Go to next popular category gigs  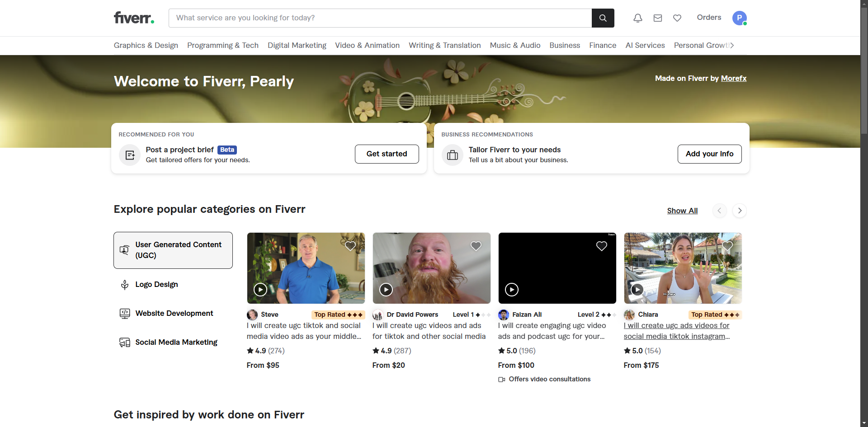tap(740, 211)
